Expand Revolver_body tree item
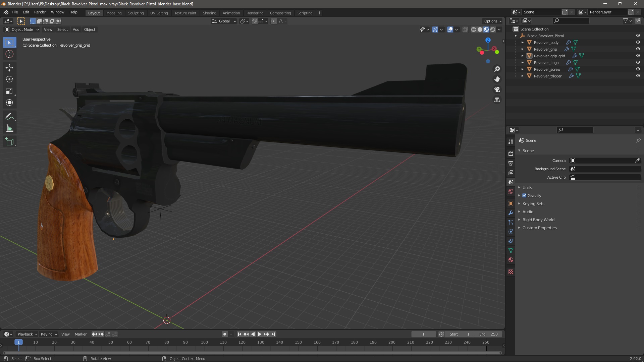This screenshot has height=362, width=644. 522,43
